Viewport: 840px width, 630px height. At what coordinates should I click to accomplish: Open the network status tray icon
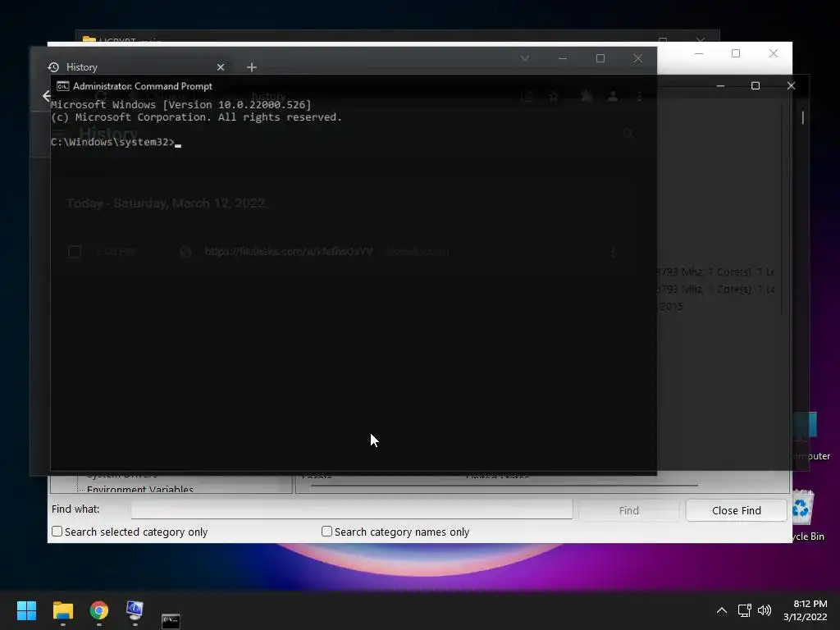tap(744, 610)
